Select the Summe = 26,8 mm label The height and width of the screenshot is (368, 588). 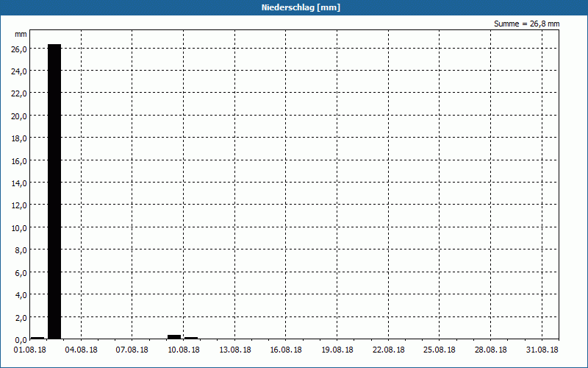tap(526, 24)
